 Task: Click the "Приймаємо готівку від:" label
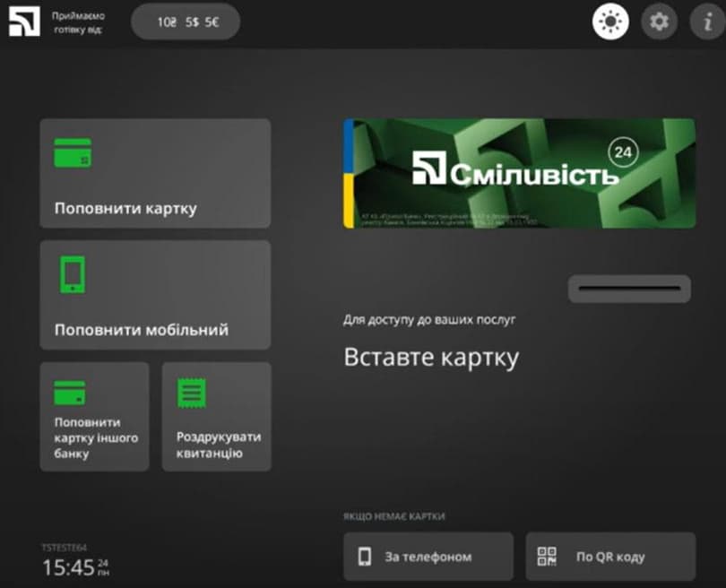click(78, 22)
